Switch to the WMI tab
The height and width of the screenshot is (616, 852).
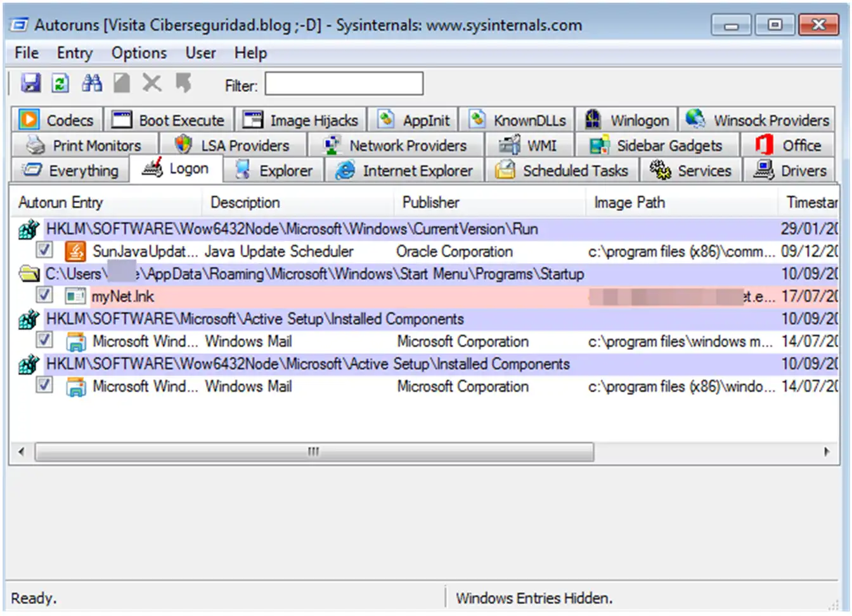pyautogui.click(x=529, y=145)
